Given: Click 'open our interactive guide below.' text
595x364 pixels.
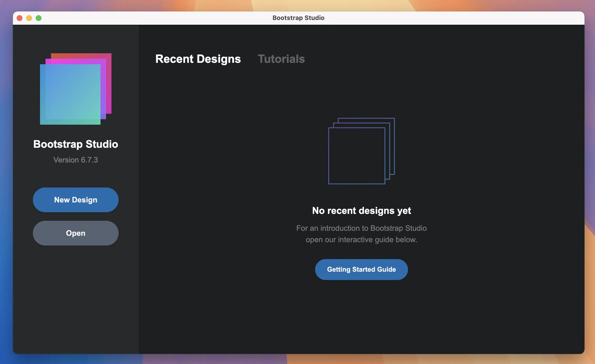Looking at the screenshot, I should (x=362, y=240).
